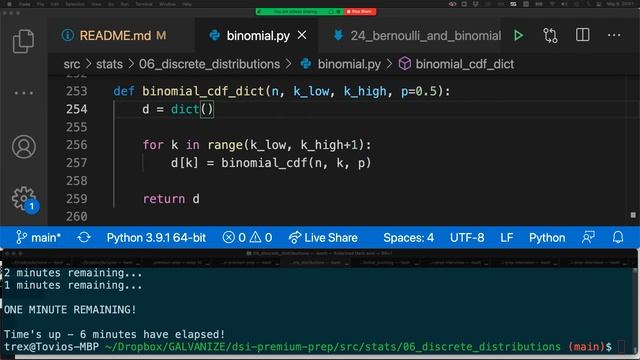Expand the stats breadcrumb
This screenshot has width=640, height=360.
click(109, 64)
